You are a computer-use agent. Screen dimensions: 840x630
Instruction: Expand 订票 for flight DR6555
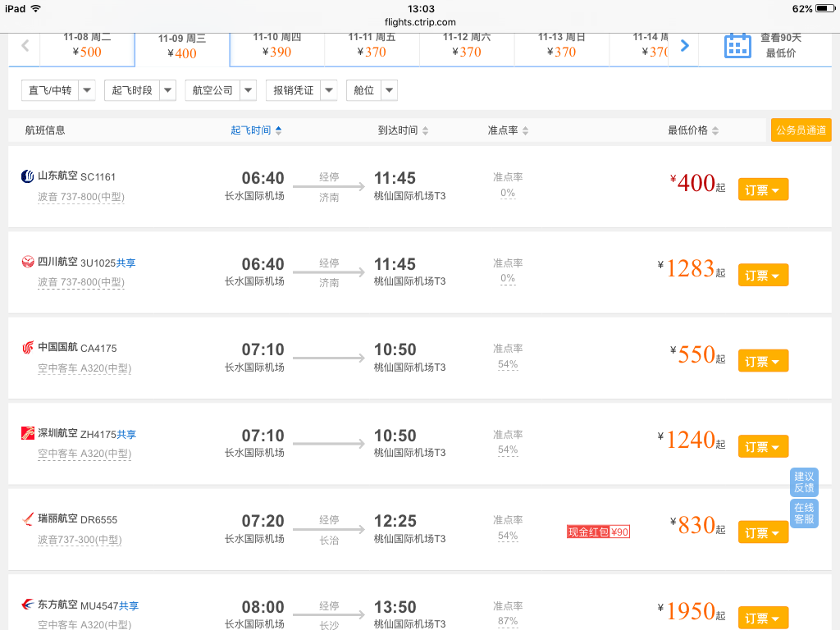pos(763,532)
